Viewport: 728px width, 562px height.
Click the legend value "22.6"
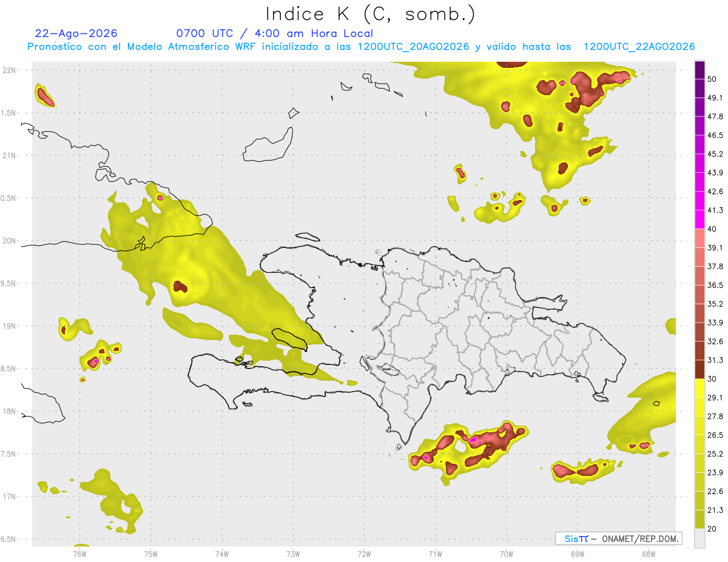[x=715, y=491]
